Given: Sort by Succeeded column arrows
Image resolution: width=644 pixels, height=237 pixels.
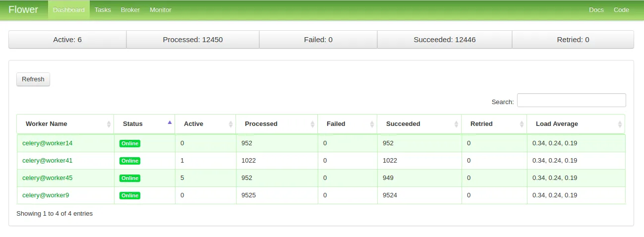Looking at the screenshot, I should pyautogui.click(x=456, y=124).
